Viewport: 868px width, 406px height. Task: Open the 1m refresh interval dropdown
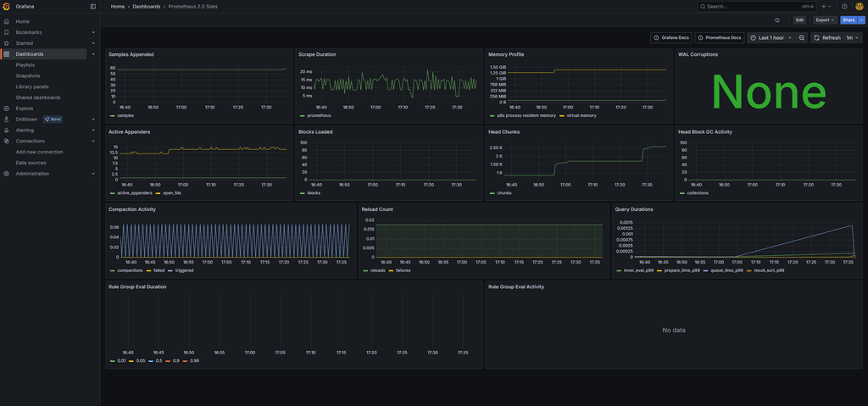coord(853,37)
